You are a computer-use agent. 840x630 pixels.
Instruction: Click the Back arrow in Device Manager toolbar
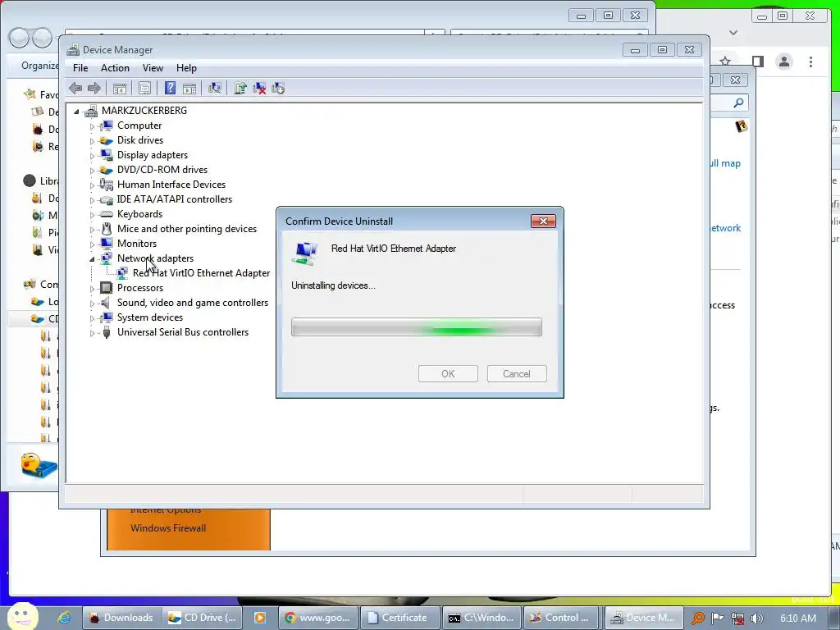point(75,89)
